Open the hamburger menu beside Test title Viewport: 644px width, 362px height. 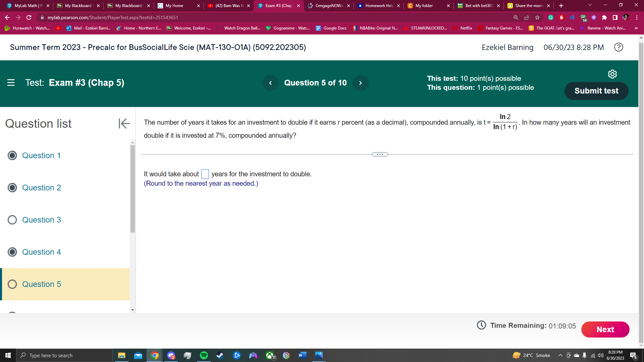click(11, 83)
